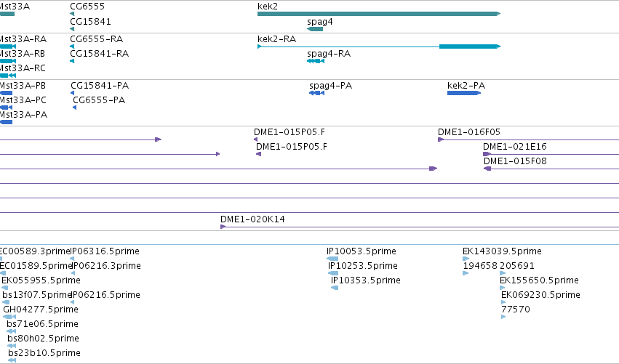Click EST IP10353.5prime

335,288
